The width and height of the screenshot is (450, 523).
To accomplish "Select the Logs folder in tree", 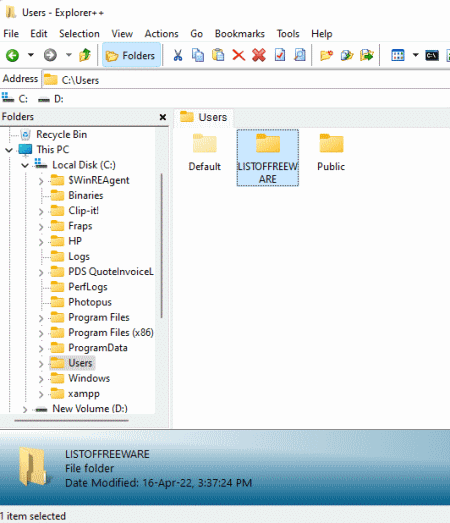I will (x=79, y=256).
